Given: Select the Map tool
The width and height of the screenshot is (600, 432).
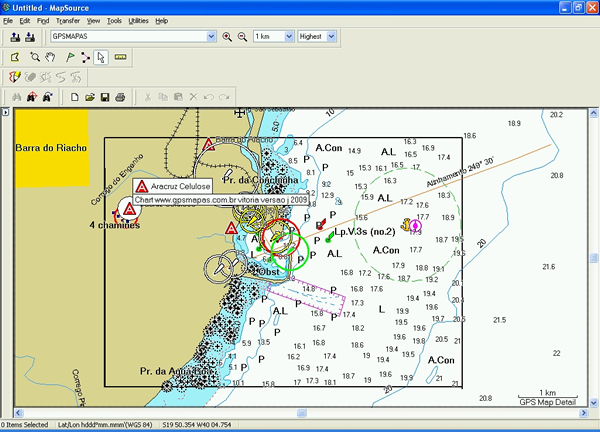Looking at the screenshot, I should click(x=15, y=57).
